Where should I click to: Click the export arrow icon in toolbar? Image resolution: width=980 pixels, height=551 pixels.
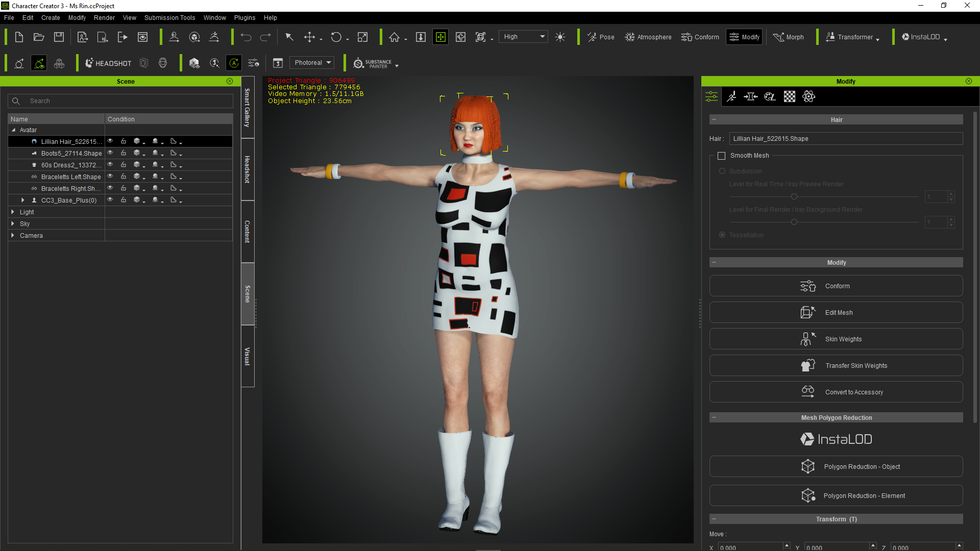122,37
